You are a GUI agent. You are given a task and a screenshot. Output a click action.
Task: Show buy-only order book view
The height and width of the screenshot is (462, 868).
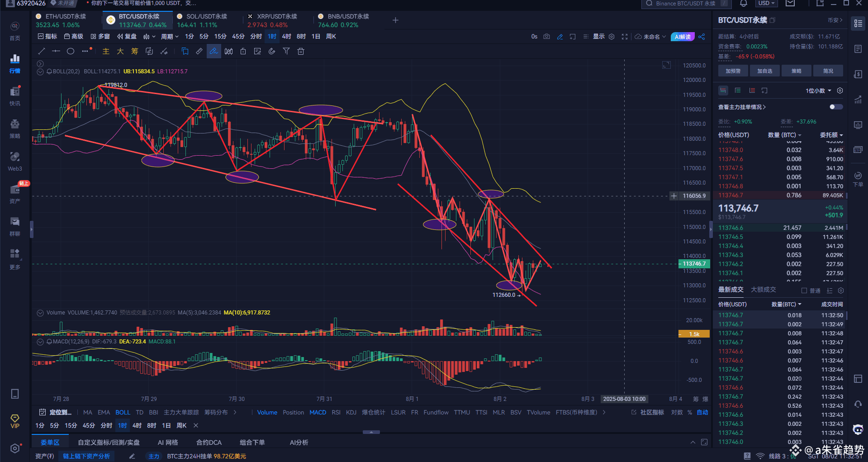tap(738, 90)
